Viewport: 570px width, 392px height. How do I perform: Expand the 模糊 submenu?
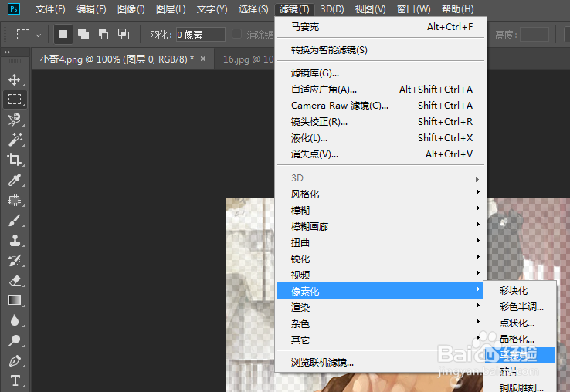381,211
